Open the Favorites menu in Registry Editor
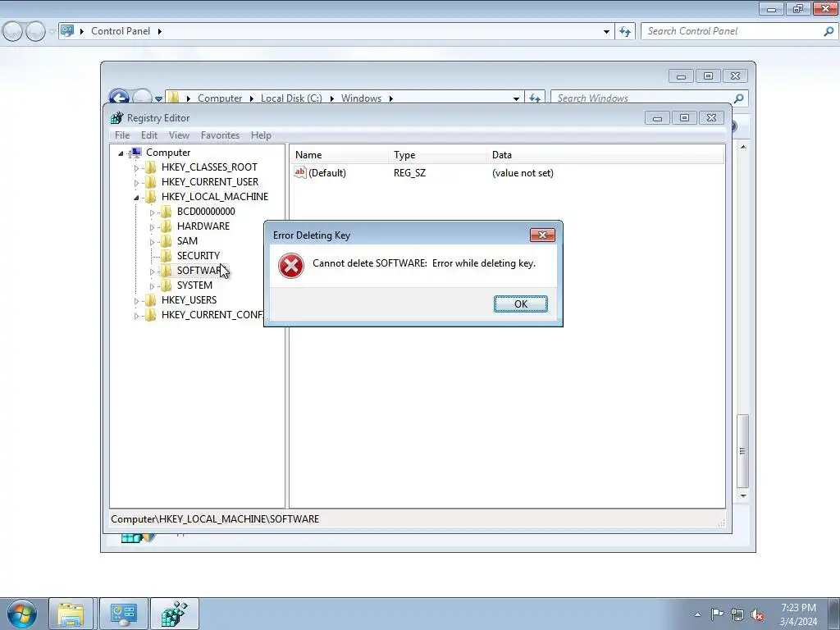The width and height of the screenshot is (840, 630). coord(220,135)
